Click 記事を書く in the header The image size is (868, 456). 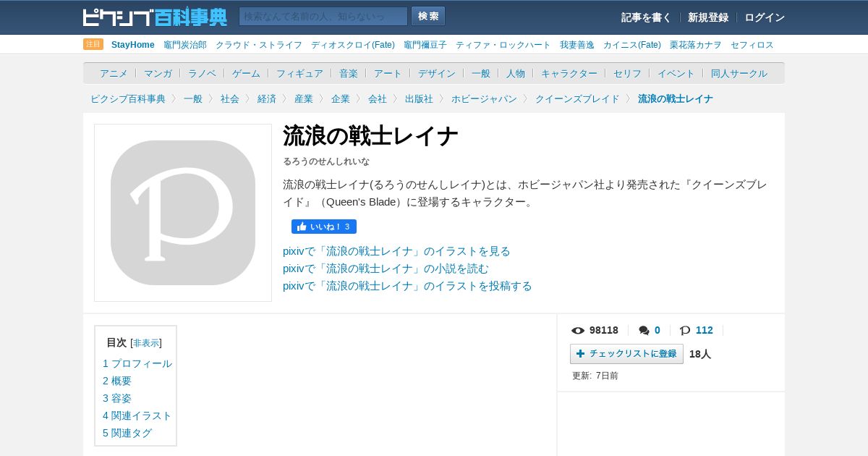(646, 17)
